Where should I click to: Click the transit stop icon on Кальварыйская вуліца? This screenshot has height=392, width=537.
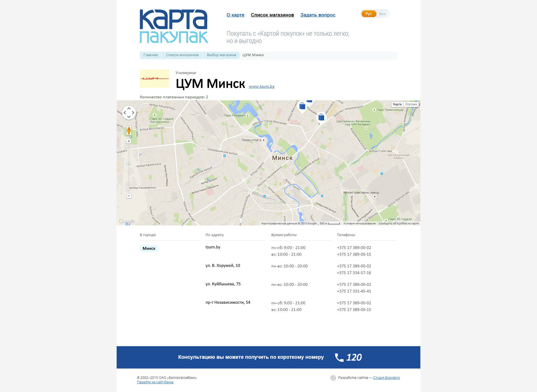click(225, 156)
